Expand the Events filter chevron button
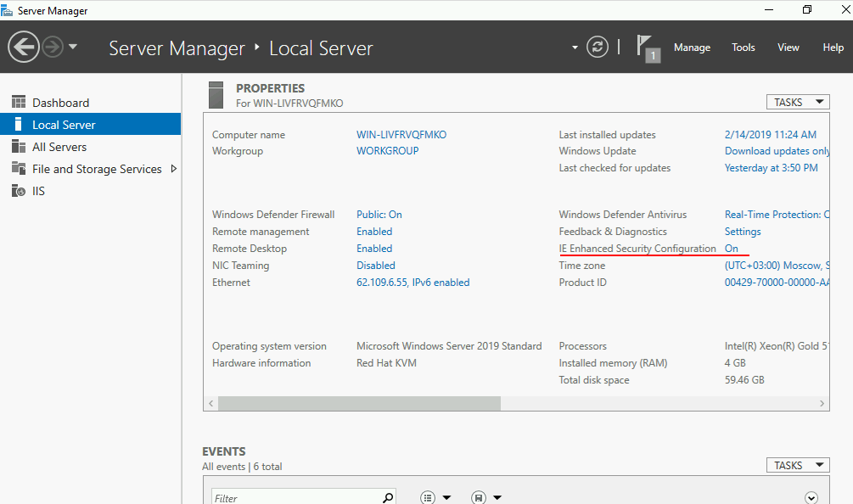The height and width of the screenshot is (504, 853). [x=811, y=497]
